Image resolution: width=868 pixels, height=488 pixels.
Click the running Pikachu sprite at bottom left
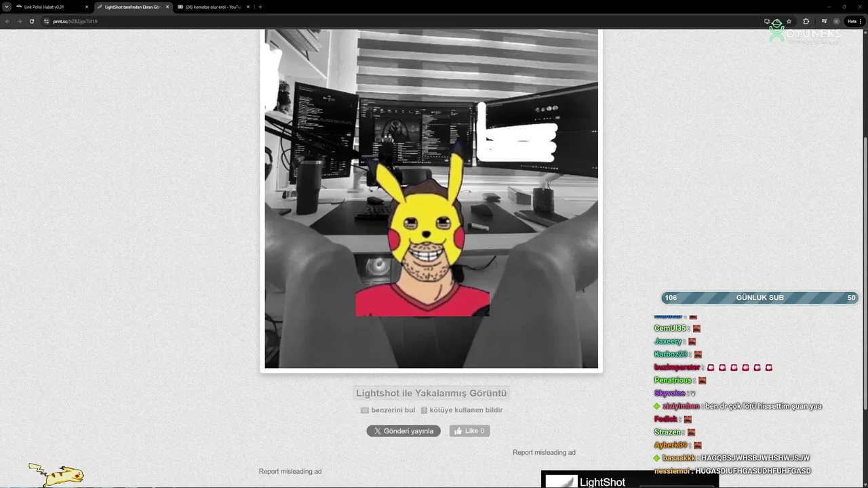point(57,474)
